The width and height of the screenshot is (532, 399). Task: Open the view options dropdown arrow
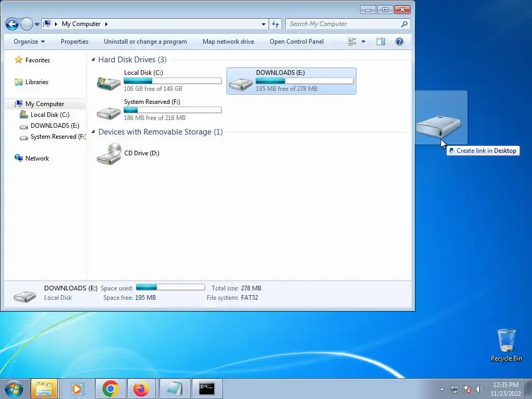(x=363, y=42)
